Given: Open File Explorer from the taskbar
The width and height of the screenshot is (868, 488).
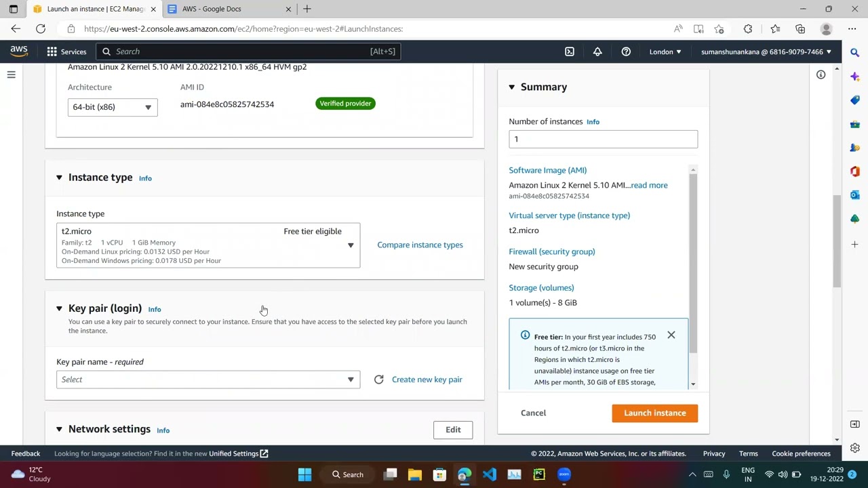Looking at the screenshot, I should click(x=414, y=474).
